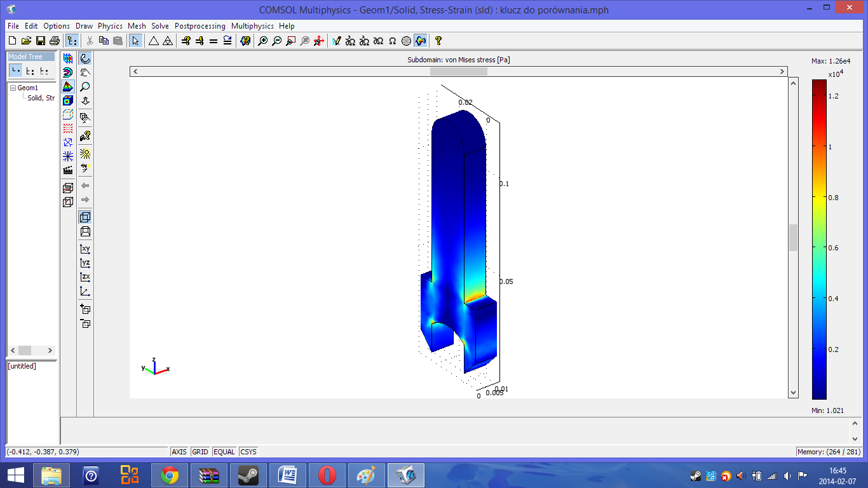Toggle EQUAL in status bar
The image size is (868, 488).
click(224, 452)
